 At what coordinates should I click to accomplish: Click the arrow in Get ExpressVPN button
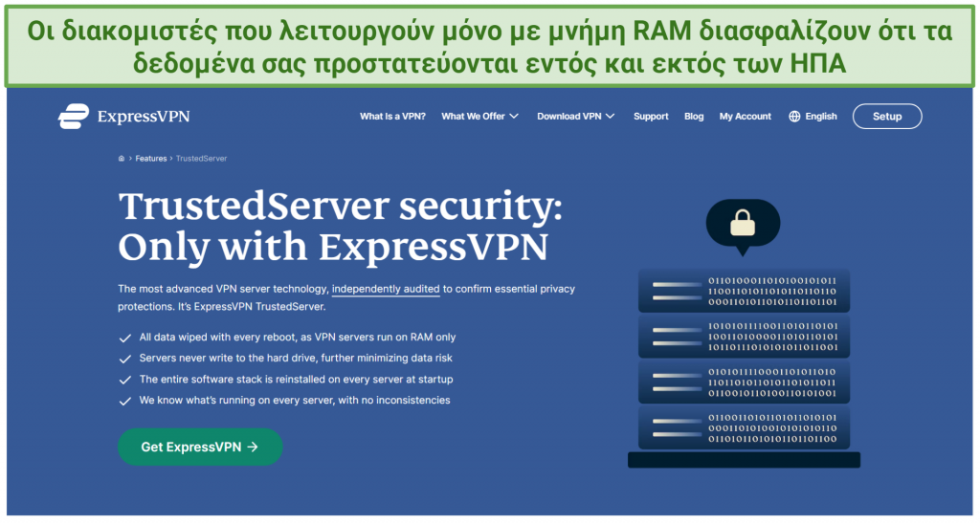pos(253,448)
